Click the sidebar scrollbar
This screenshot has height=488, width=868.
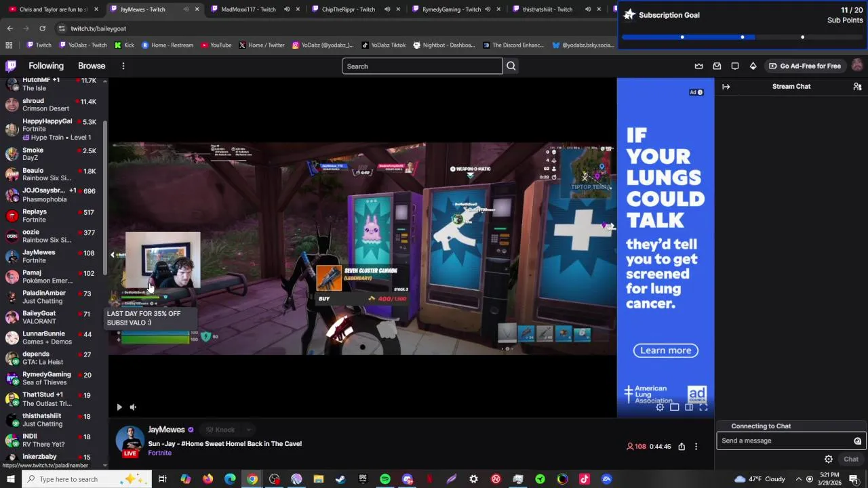[x=105, y=197]
